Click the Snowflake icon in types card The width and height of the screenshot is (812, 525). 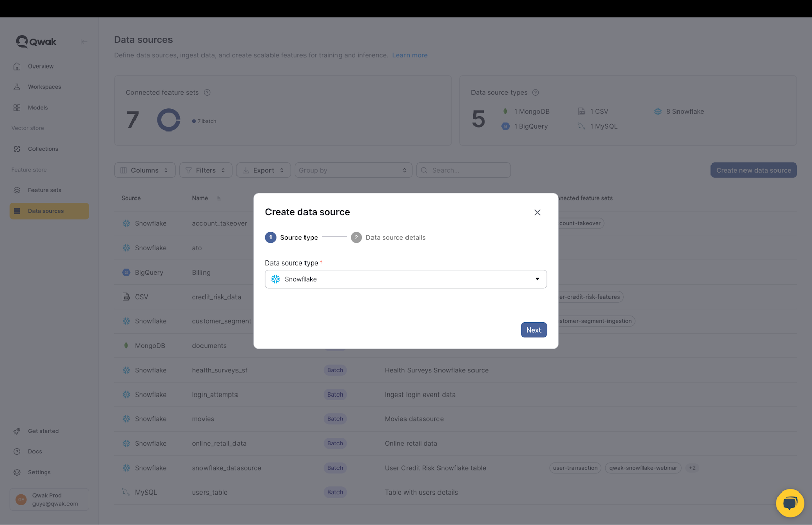pyautogui.click(x=658, y=111)
